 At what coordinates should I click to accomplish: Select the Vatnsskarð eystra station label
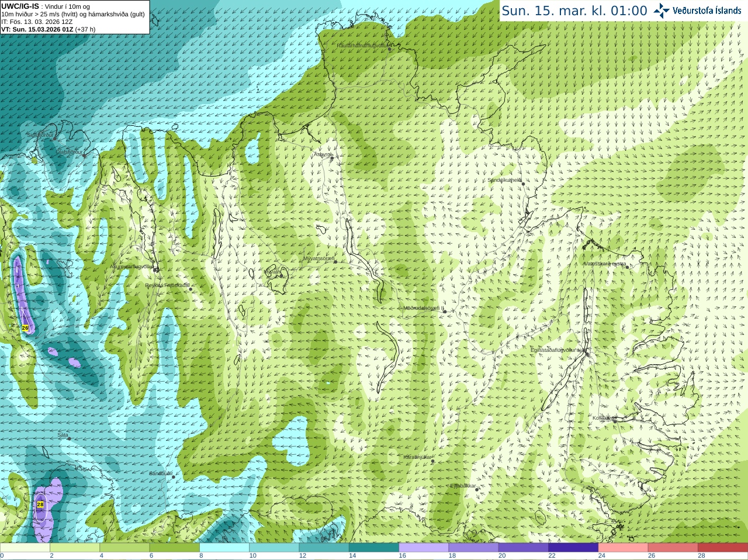point(605,264)
